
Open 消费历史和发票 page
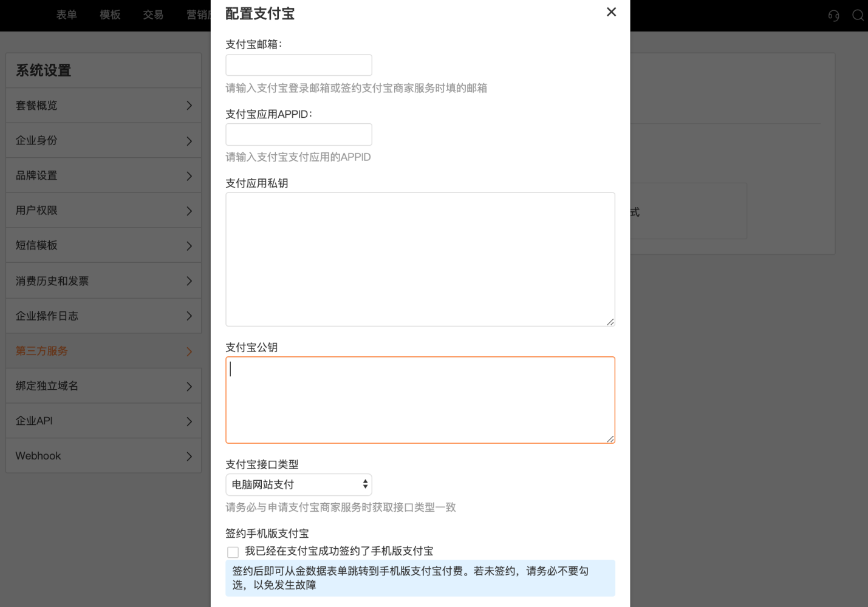(x=103, y=281)
